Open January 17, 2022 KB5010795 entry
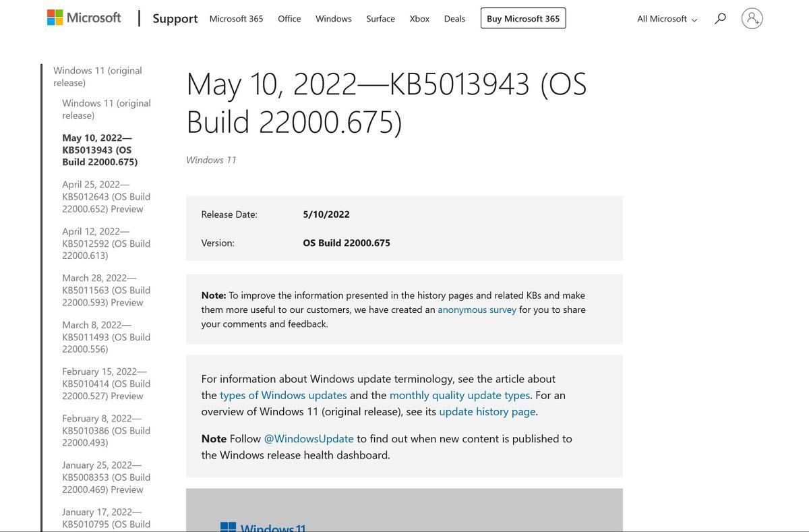The width and height of the screenshot is (809, 532). click(107, 518)
